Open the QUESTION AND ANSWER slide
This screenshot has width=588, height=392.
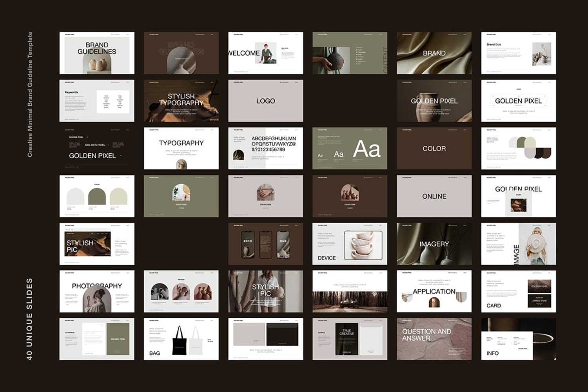click(x=434, y=339)
